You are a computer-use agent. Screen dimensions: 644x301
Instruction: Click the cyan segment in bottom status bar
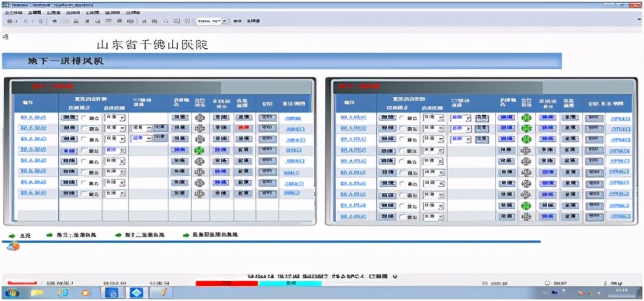[290, 283]
